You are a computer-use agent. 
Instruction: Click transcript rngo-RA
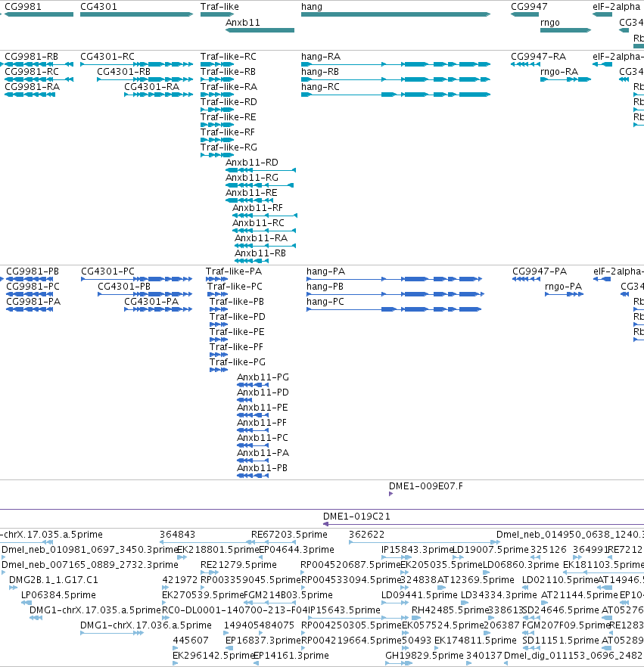(x=566, y=79)
